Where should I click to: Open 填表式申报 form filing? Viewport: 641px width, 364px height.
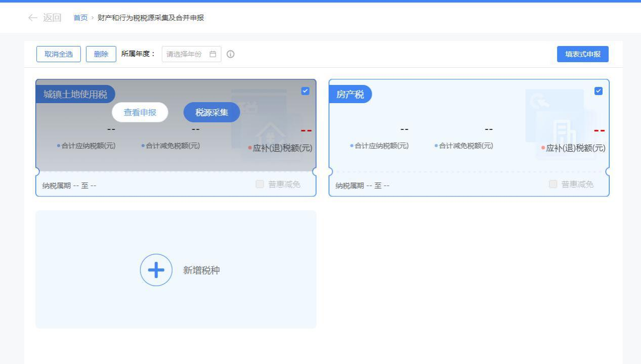coord(582,54)
